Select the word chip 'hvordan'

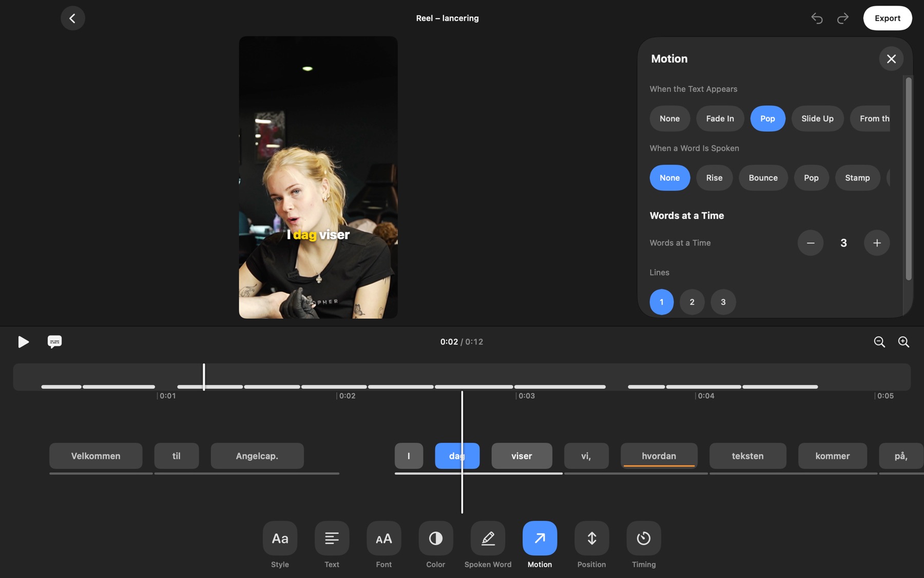point(659,456)
